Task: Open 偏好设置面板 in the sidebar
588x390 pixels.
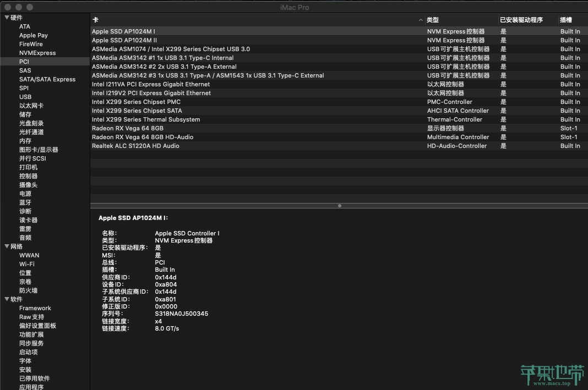Action: pyautogui.click(x=37, y=326)
